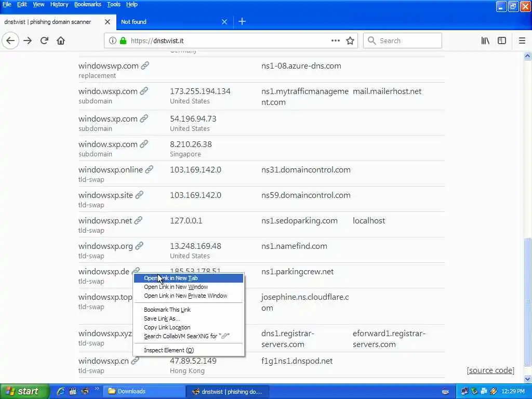This screenshot has width=532, height=399.
Task: Click the IP address 173.255.194.134
Action: pos(200,91)
